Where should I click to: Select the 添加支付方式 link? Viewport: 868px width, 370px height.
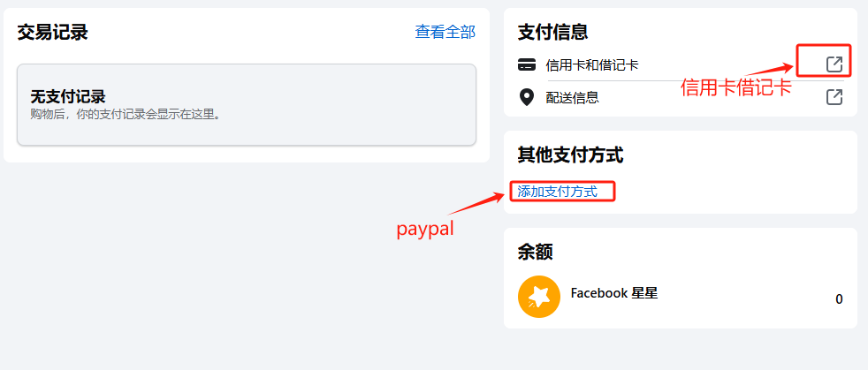pyautogui.click(x=558, y=192)
